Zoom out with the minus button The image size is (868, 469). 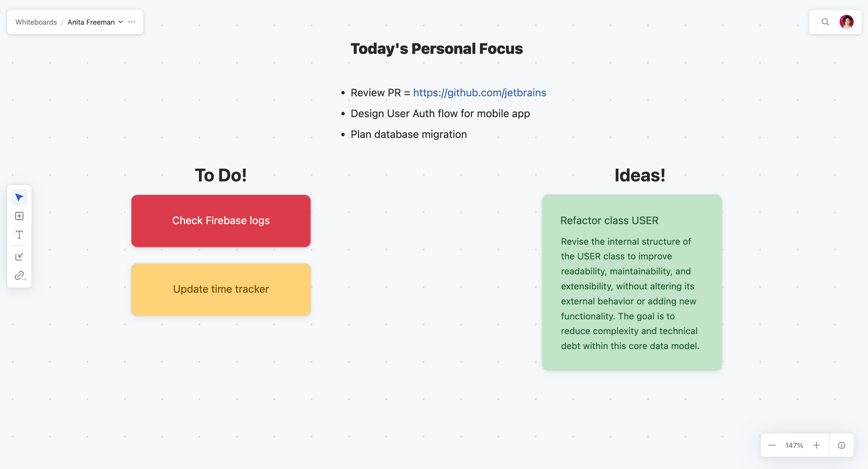(x=772, y=445)
